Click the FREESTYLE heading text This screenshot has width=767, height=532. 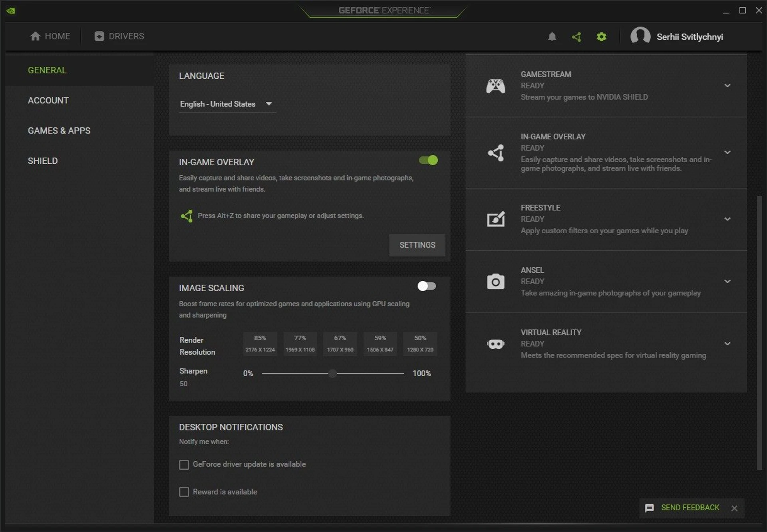click(540, 208)
